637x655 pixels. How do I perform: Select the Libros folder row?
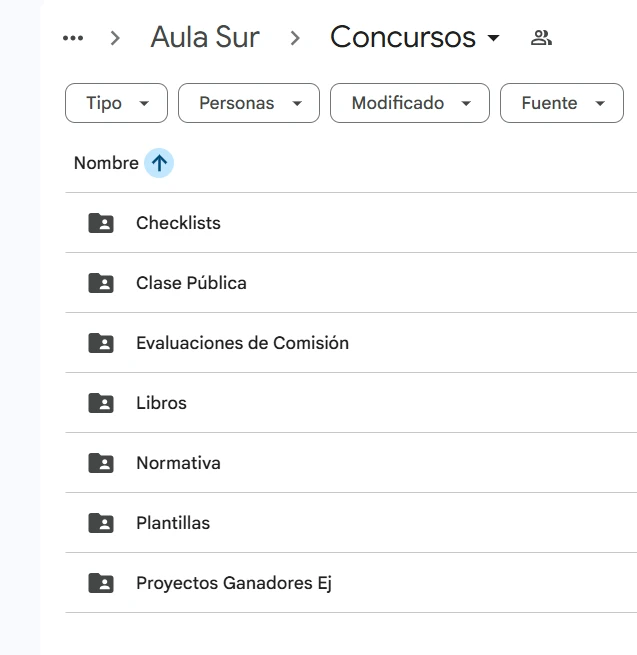351,403
